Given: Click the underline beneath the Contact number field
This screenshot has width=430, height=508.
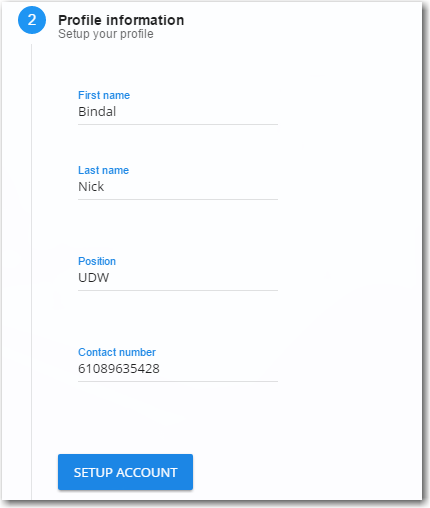Looking at the screenshot, I should click(x=178, y=381).
